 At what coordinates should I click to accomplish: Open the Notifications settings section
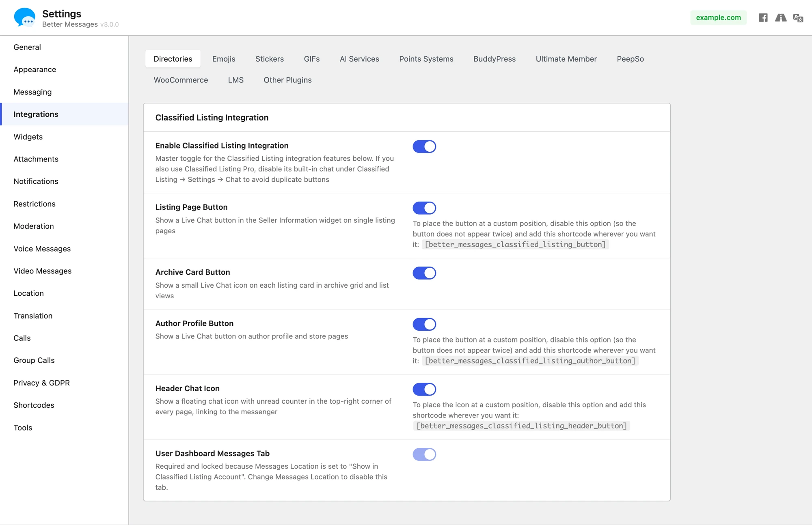(64, 181)
